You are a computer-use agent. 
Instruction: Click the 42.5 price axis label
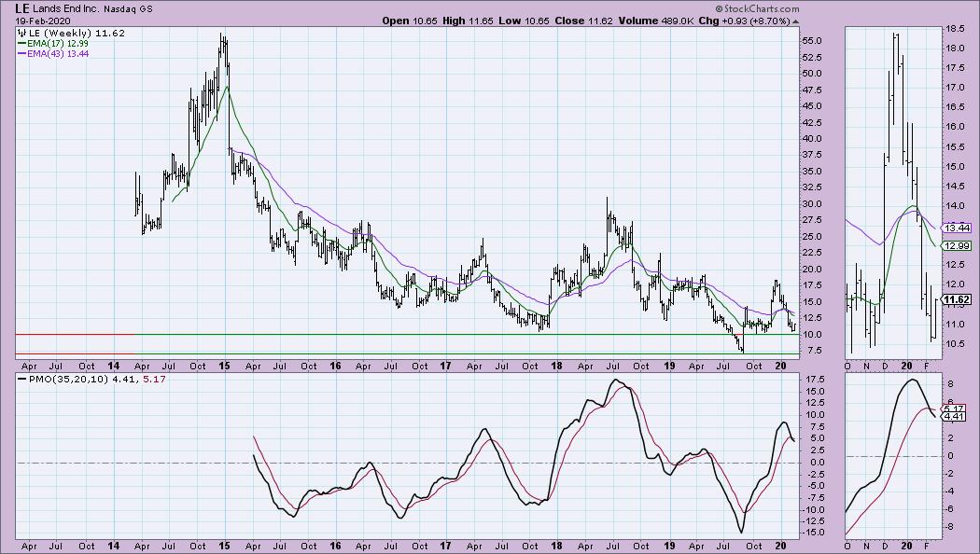[811, 122]
